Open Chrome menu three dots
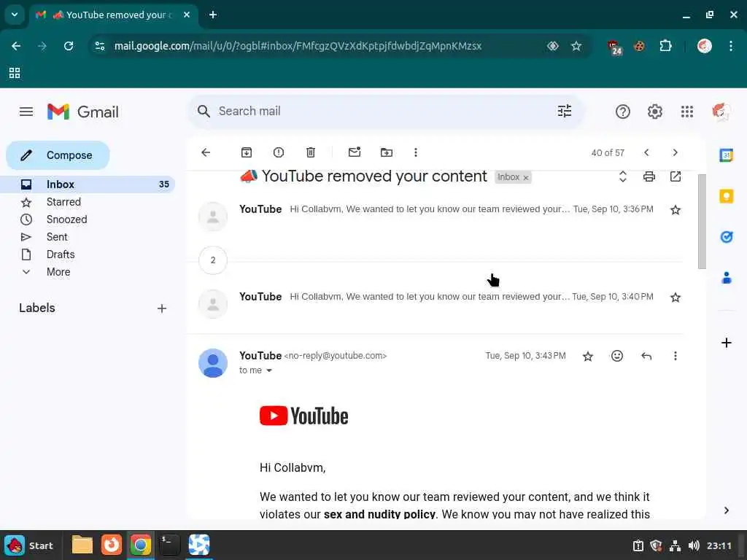 [730, 46]
